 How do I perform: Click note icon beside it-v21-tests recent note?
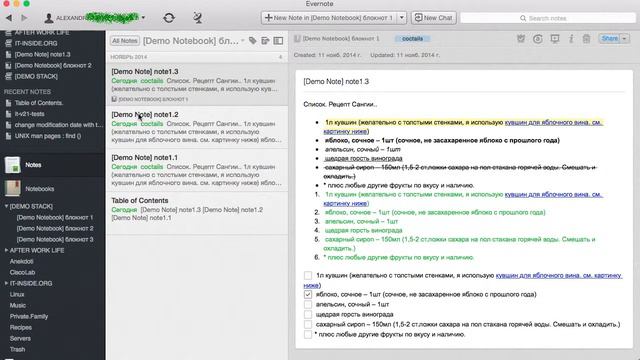[x=8, y=114]
